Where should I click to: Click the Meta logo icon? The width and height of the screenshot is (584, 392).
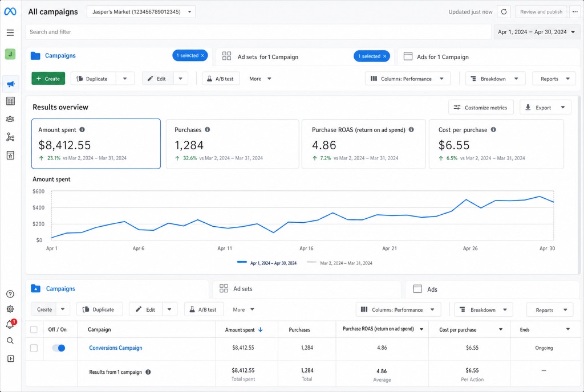point(10,11)
